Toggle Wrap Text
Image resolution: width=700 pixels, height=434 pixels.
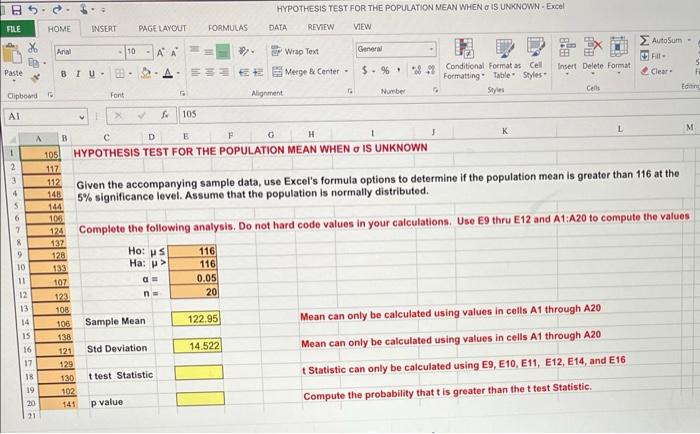(295, 51)
